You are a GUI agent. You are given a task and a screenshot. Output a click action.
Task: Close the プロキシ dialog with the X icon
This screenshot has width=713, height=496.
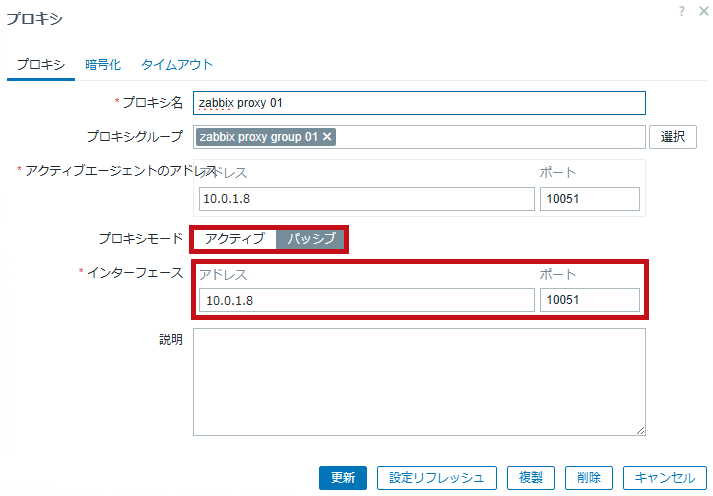click(703, 11)
